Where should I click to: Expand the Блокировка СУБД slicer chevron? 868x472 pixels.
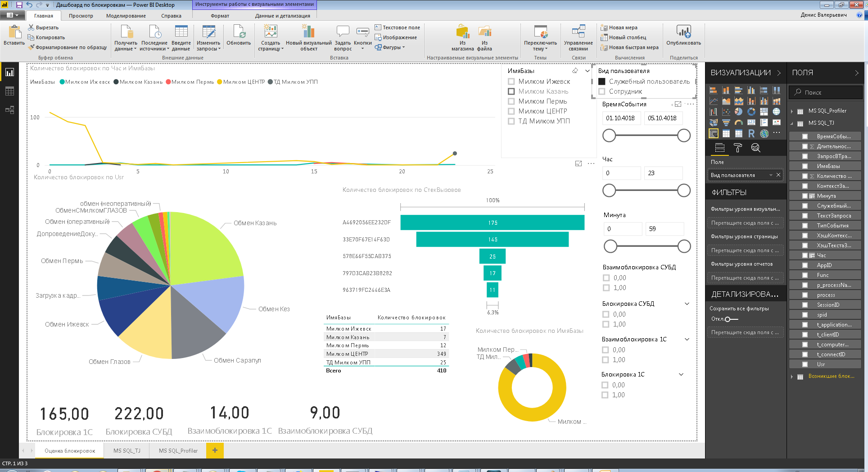[x=687, y=304]
